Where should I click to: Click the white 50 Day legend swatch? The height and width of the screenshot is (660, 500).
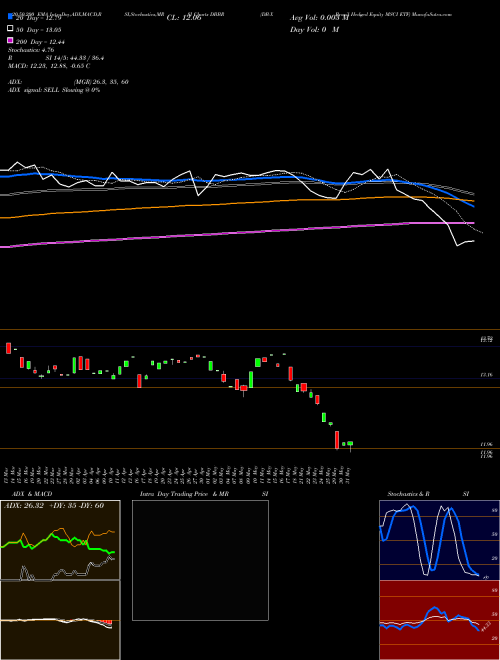coord(10,29)
